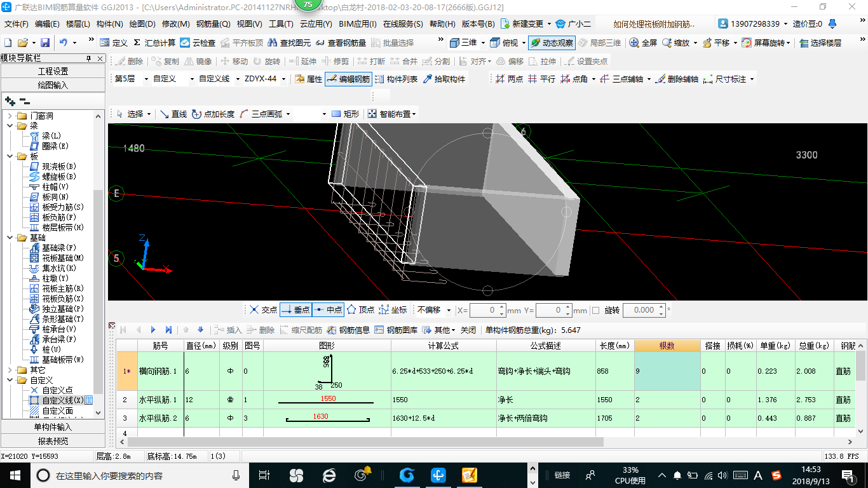Collapse the 梁 tree node
868x488 pixels.
click(x=10, y=126)
